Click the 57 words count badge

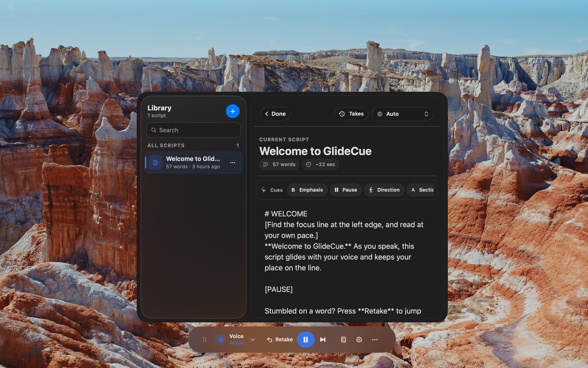pos(279,164)
